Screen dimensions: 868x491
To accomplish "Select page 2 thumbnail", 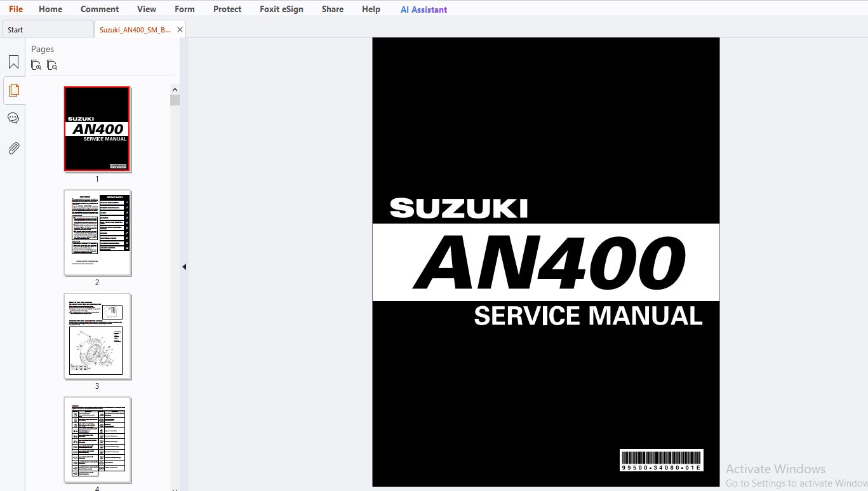I will pos(97,232).
